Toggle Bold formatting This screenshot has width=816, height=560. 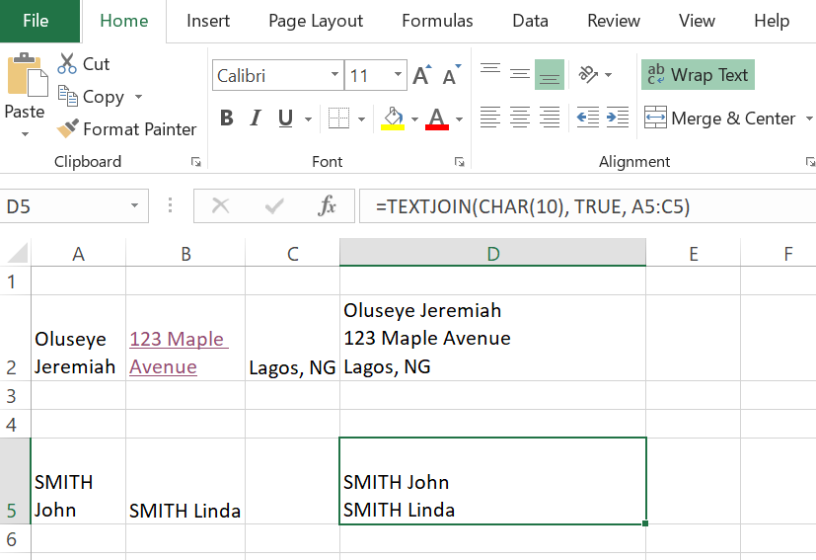point(226,119)
